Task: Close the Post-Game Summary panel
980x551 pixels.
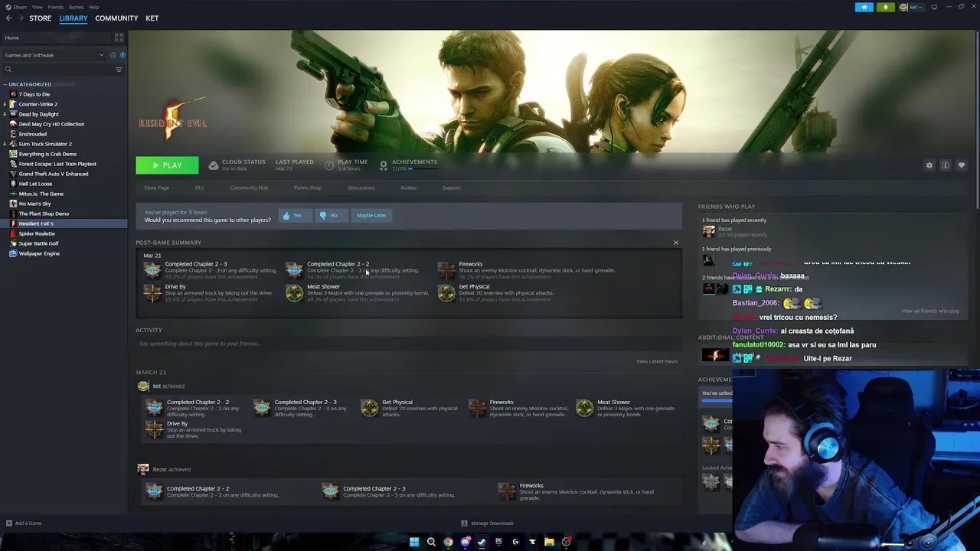Action: (x=676, y=243)
